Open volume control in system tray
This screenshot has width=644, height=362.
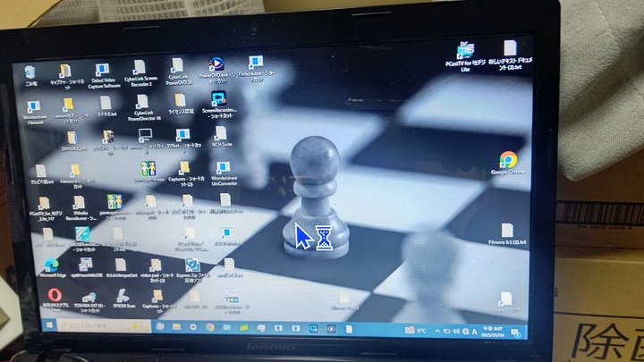(456, 332)
